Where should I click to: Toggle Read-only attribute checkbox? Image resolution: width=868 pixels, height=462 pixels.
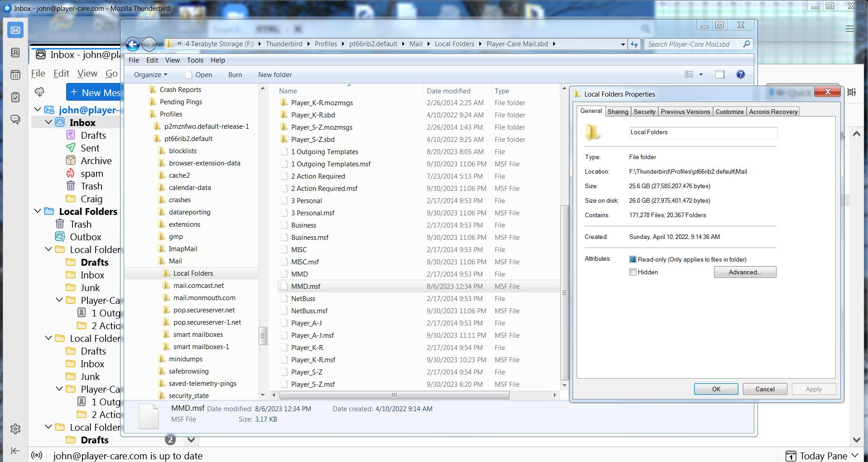coord(633,259)
